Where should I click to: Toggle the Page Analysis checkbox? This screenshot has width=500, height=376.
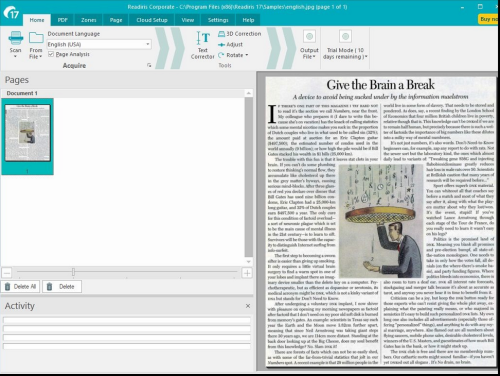[x=51, y=54]
